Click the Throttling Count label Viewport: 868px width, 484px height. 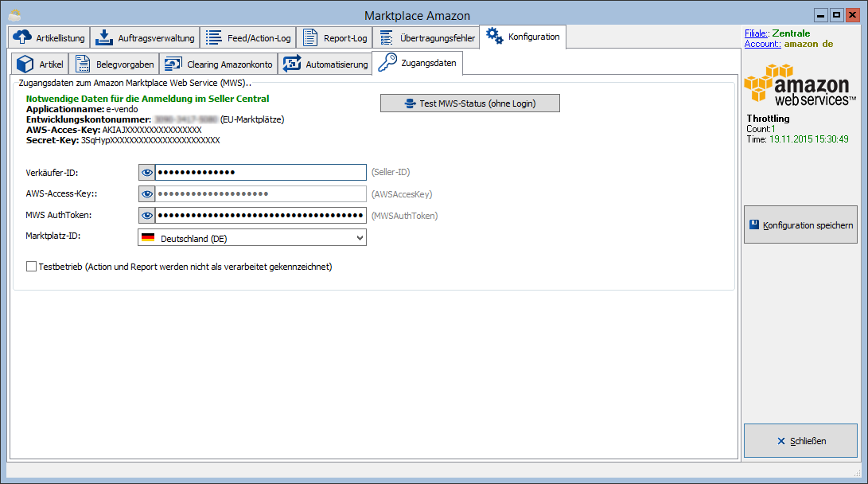[758, 129]
